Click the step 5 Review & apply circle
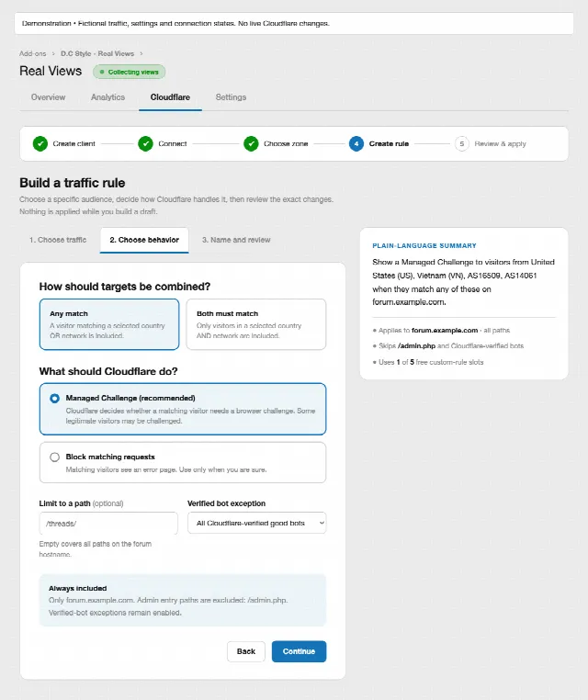Image resolution: width=588 pixels, height=700 pixels. (x=461, y=143)
